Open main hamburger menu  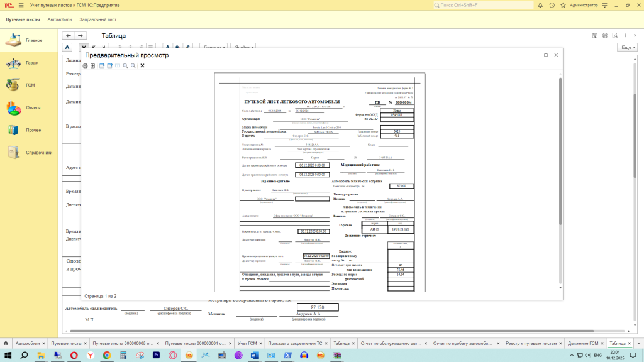coord(21,5)
